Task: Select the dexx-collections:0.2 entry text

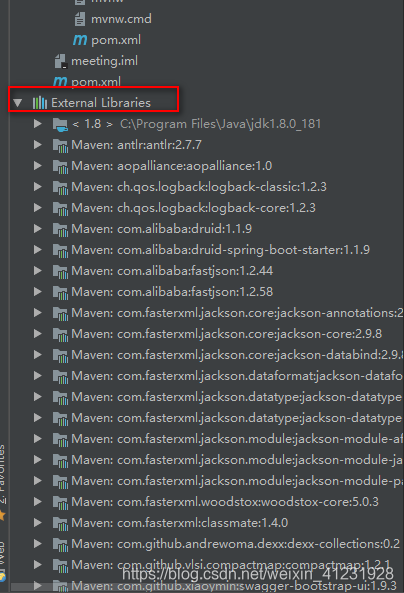Action: point(236,543)
